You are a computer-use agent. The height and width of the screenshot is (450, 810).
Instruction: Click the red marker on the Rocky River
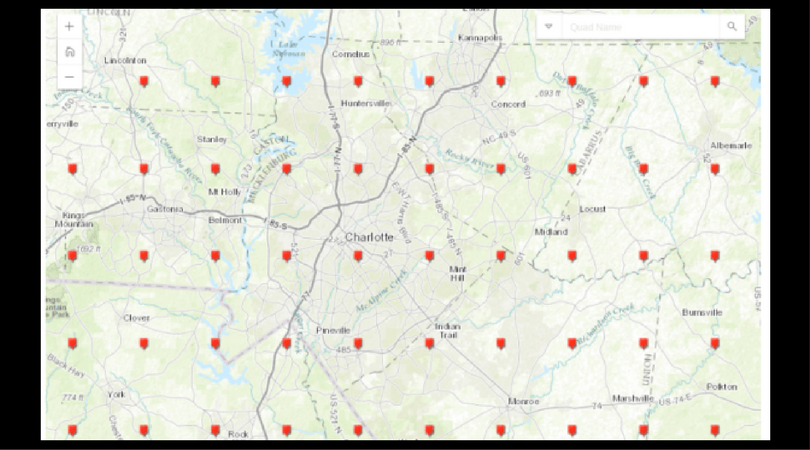pyautogui.click(x=501, y=169)
